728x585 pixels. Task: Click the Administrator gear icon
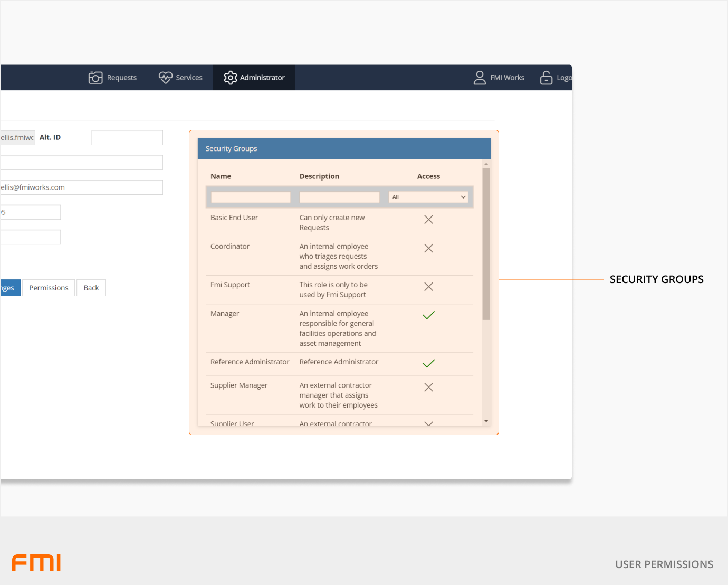pos(230,78)
